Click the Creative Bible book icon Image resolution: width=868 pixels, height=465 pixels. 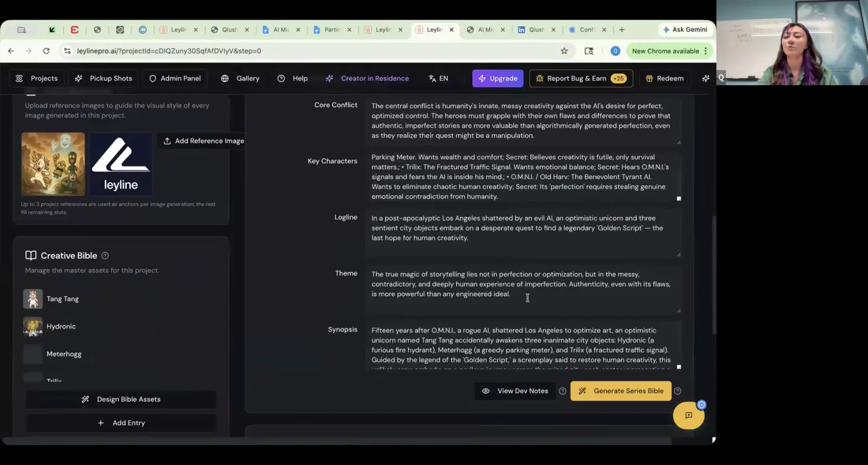[31, 256]
